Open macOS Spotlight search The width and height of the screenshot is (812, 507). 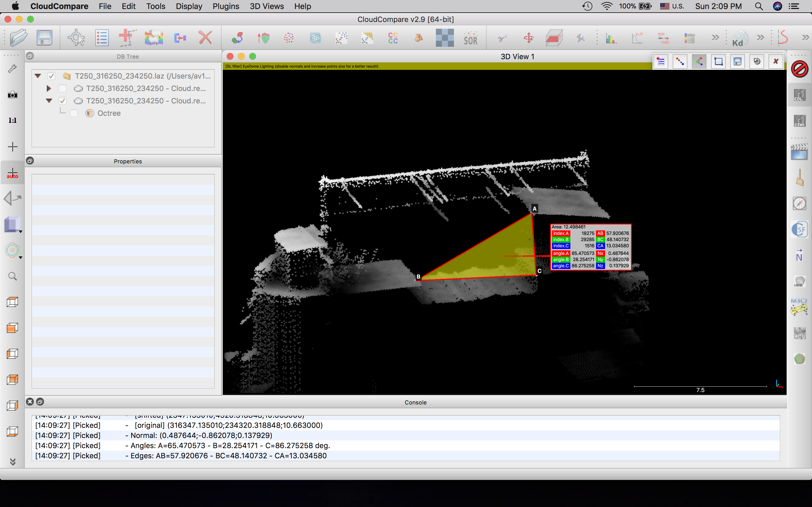click(x=759, y=6)
